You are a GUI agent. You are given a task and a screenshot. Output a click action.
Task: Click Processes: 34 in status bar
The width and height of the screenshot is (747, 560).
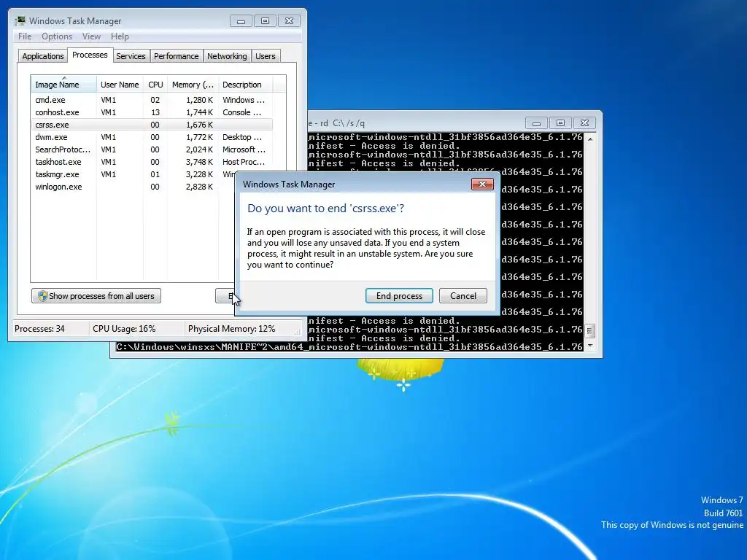[39, 329]
